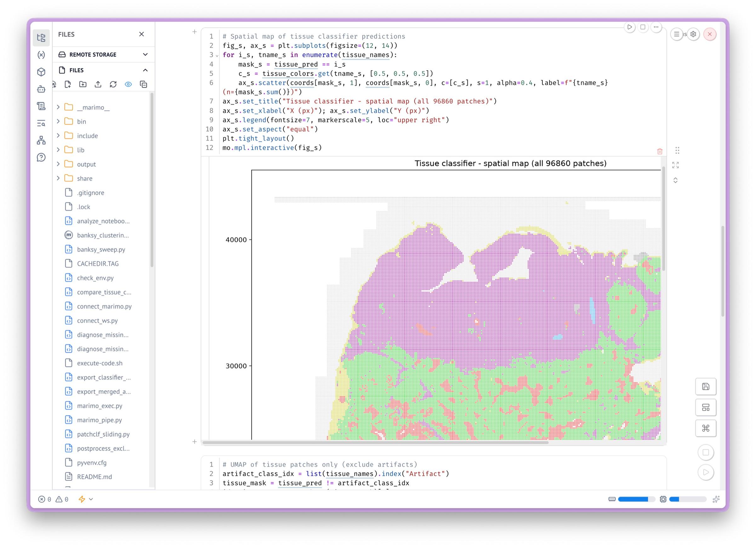Open notebook settings gear
756x547 pixels.
pyautogui.click(x=693, y=34)
